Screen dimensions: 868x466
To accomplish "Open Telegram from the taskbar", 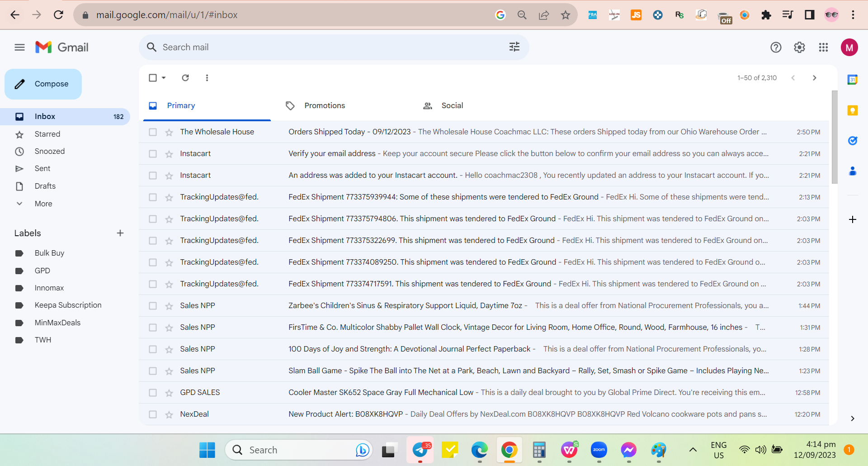I will point(420,450).
